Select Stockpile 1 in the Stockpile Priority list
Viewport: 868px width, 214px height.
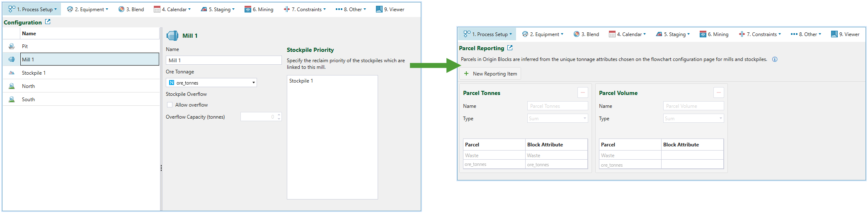pos(301,81)
